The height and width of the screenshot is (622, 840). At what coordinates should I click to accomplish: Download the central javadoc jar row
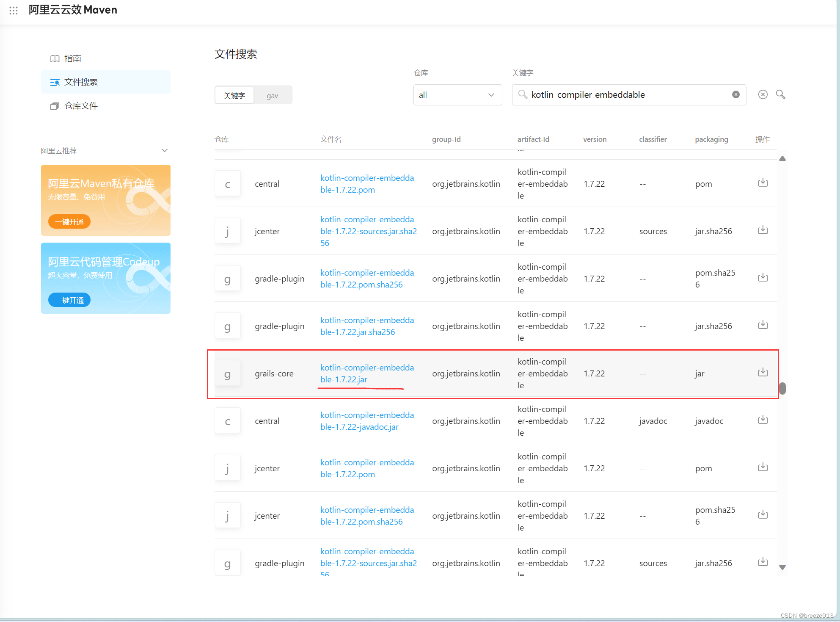point(763,420)
